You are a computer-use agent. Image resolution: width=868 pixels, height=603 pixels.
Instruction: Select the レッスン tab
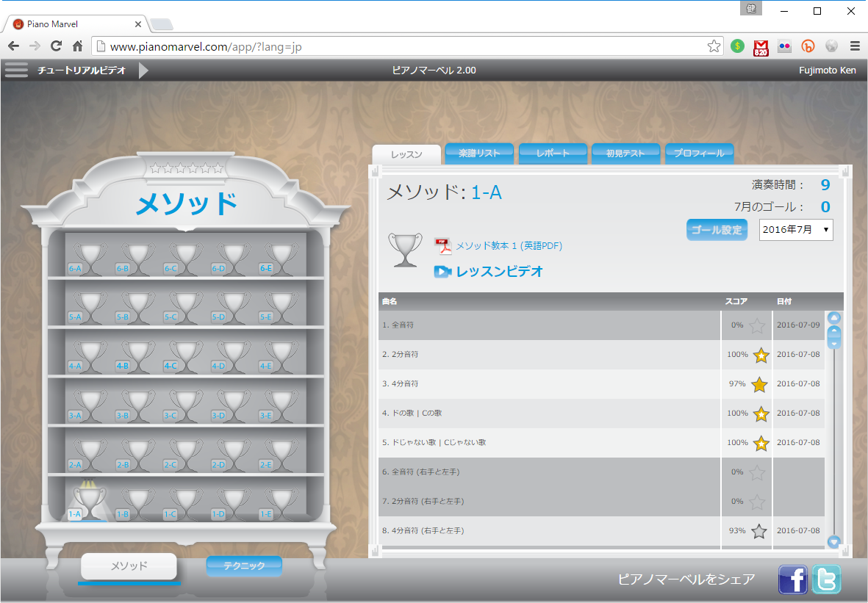406,154
